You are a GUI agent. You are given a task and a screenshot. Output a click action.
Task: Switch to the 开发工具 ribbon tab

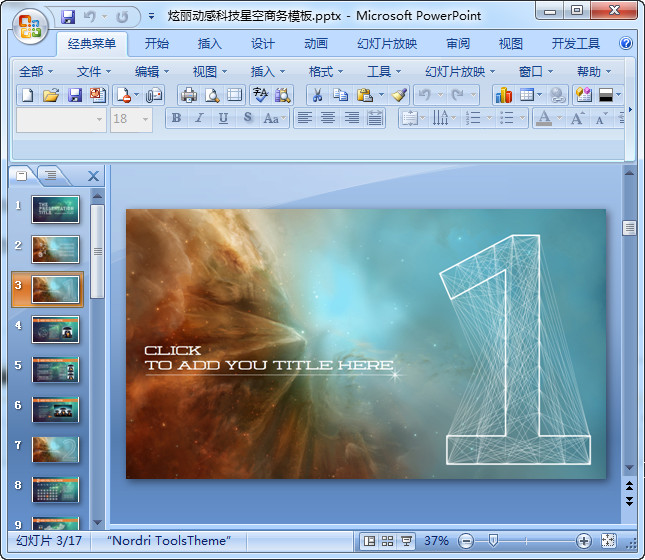click(575, 44)
